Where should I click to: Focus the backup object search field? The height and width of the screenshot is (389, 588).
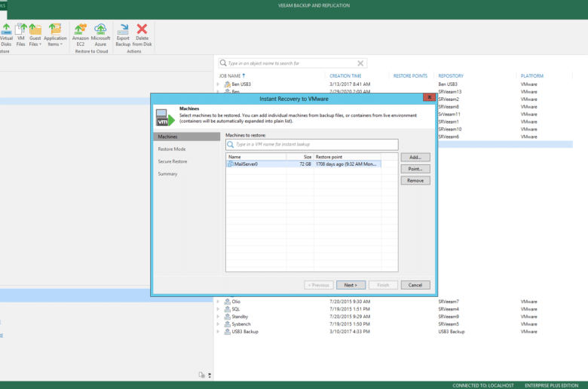(x=292, y=63)
